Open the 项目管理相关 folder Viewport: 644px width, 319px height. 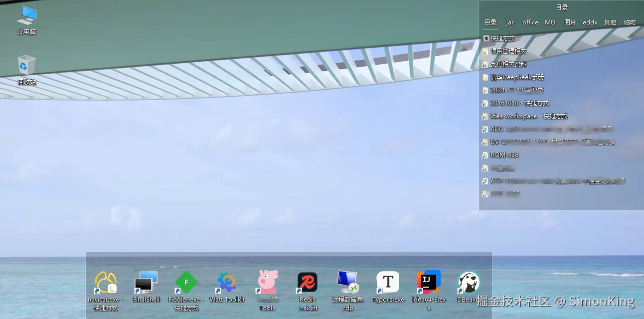coord(504,51)
